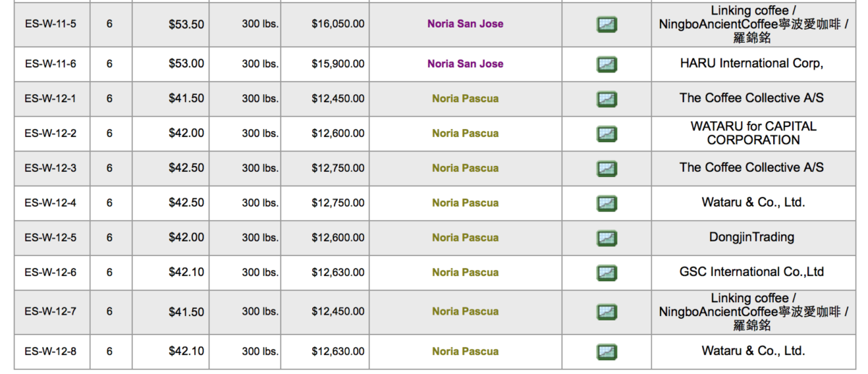Open Noria San Jose link in ES-W-11-5 row
This screenshot has height=374, width=868.
click(x=465, y=25)
